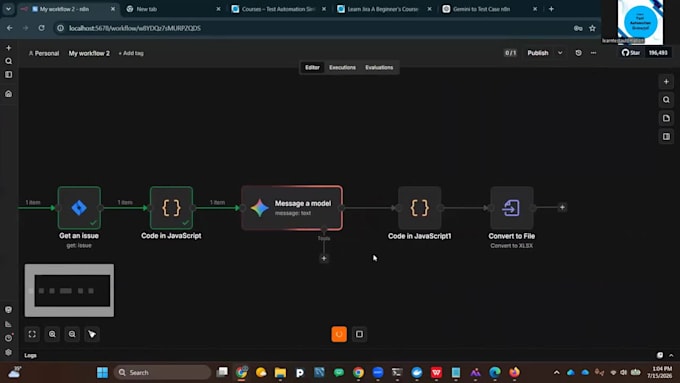
Task: Add a tool under Message a model
Action: coord(324,259)
